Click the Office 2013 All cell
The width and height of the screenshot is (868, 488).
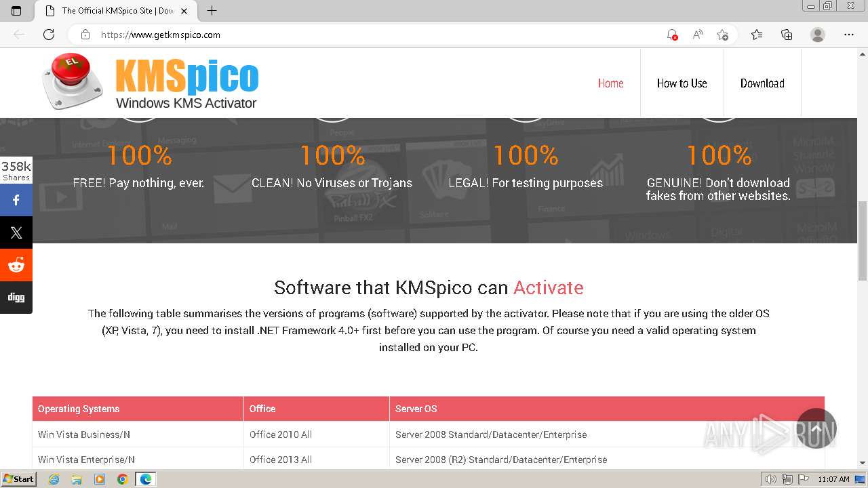[x=317, y=459]
